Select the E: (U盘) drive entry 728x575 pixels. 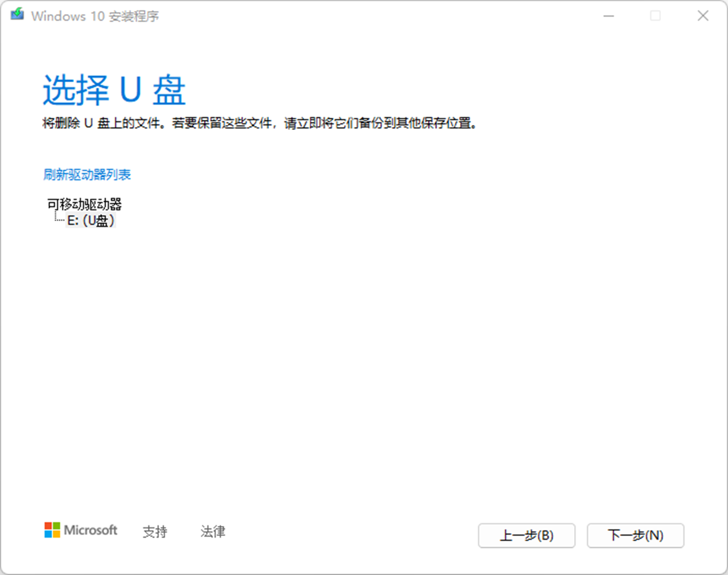91,221
